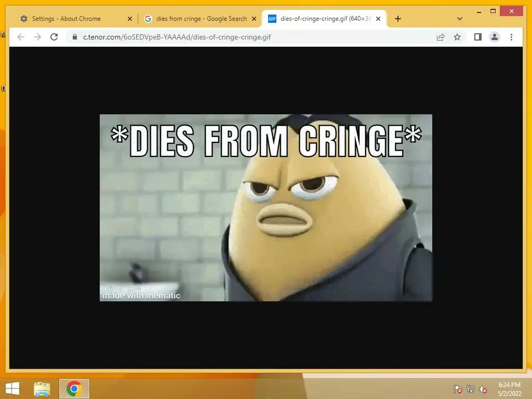This screenshot has width=532, height=399.
Task: Open a new tab with the plus button
Action: 398,19
